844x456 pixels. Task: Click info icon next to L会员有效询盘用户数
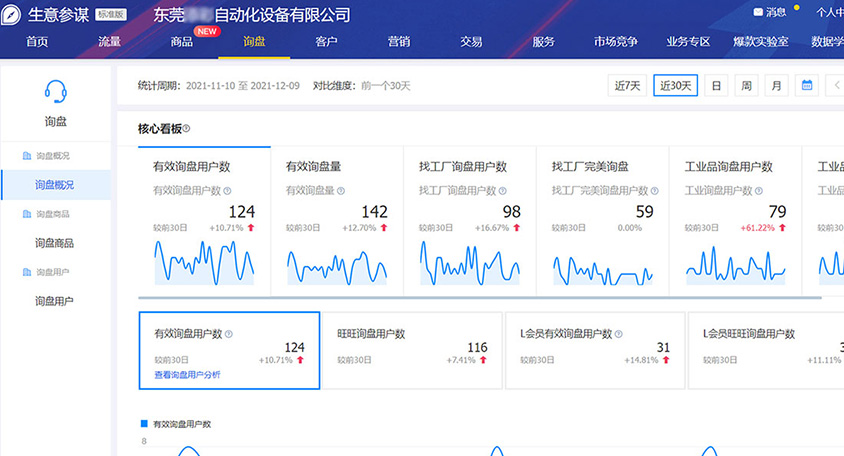coord(618,334)
